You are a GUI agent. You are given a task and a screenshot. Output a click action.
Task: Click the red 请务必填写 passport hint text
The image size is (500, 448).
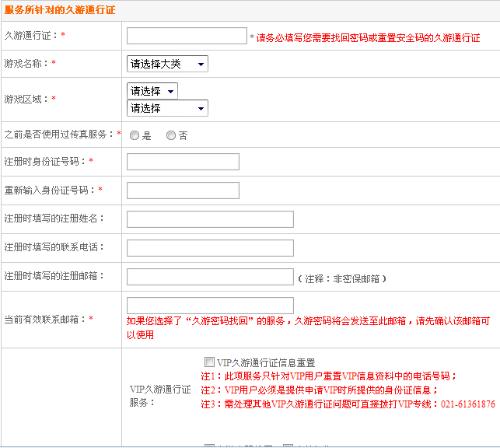click(x=368, y=38)
